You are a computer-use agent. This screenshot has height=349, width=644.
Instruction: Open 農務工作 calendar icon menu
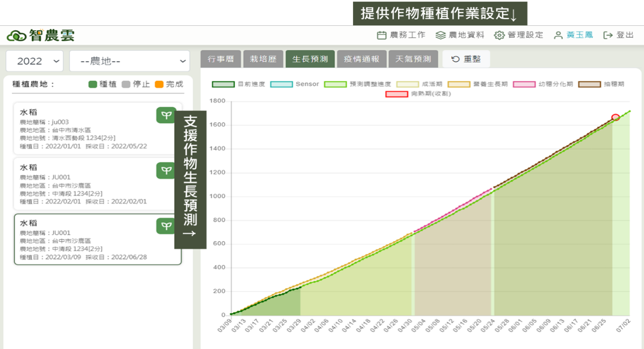pyautogui.click(x=382, y=35)
